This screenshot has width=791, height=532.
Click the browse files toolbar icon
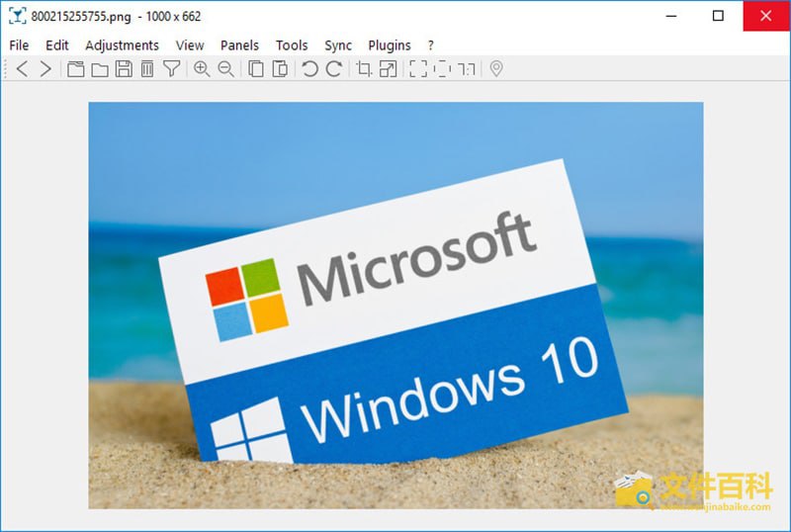tap(76, 68)
